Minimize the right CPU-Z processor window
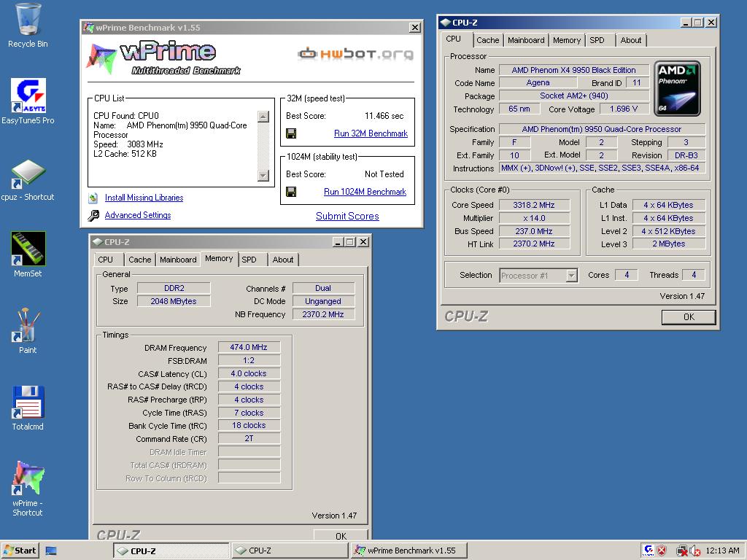747x560 pixels. 686,23
